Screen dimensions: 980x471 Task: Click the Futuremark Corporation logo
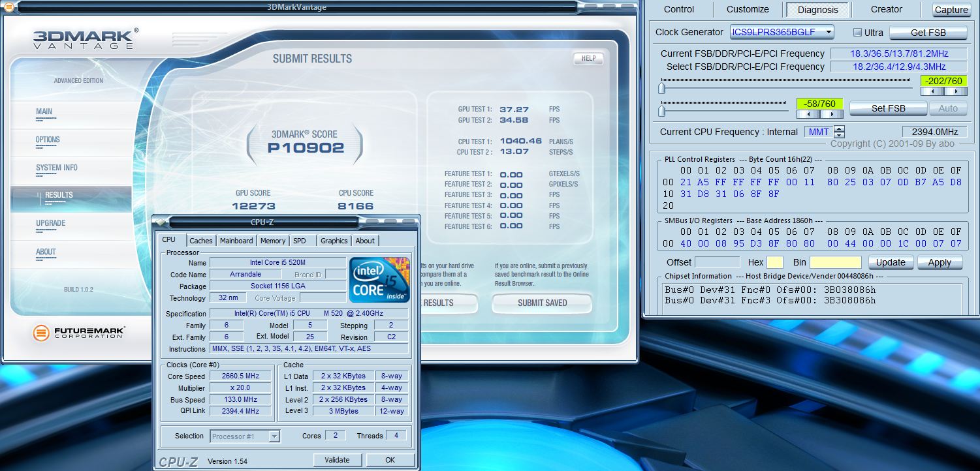click(x=79, y=333)
